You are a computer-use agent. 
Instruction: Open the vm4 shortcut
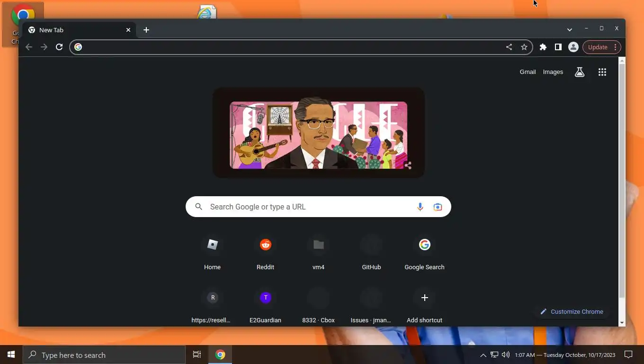click(318, 254)
